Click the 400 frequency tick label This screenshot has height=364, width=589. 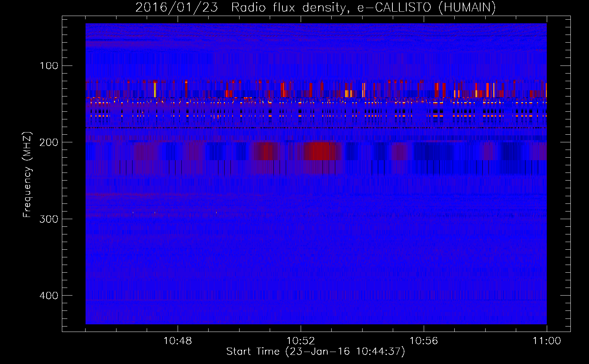[x=49, y=296]
